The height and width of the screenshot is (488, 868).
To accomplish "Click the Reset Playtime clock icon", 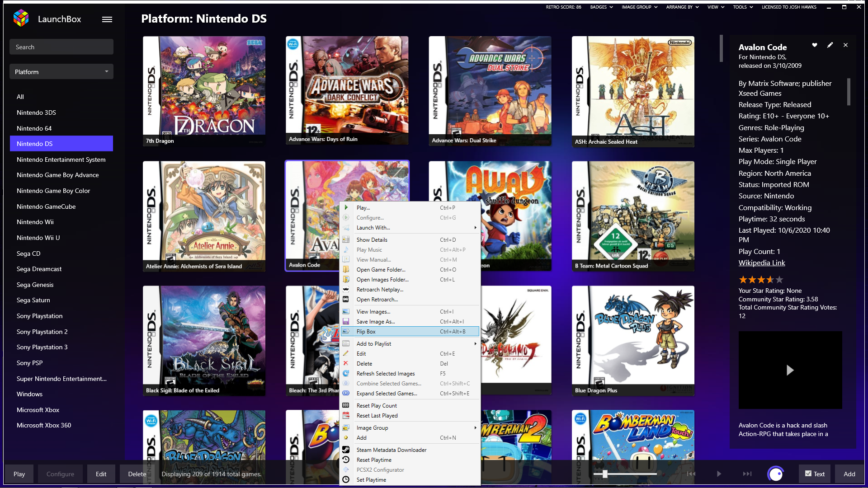I will click(346, 460).
